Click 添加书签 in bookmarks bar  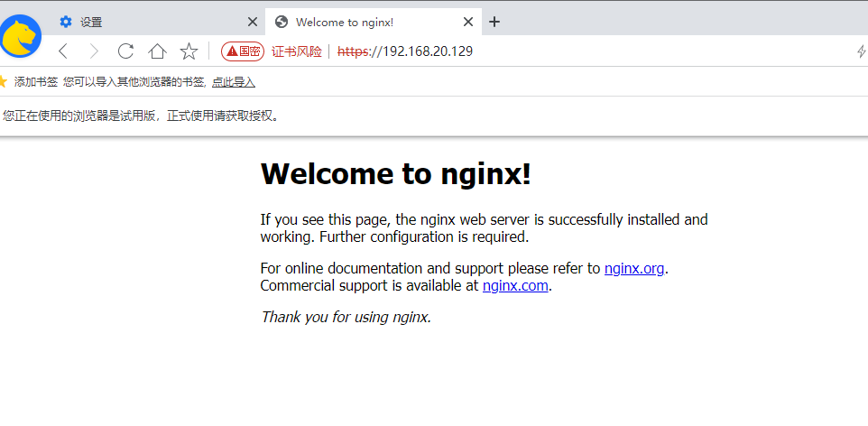(x=36, y=82)
